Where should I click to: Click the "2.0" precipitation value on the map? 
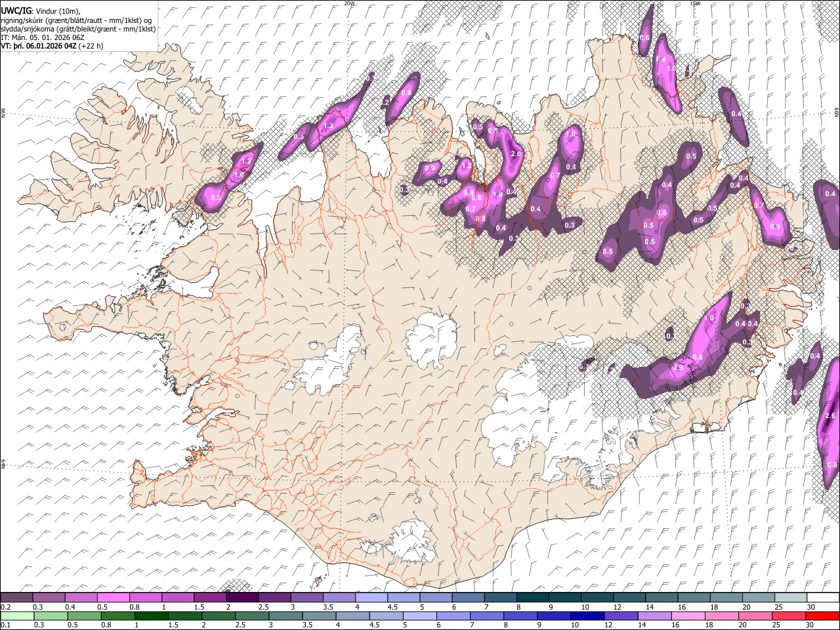click(x=516, y=154)
